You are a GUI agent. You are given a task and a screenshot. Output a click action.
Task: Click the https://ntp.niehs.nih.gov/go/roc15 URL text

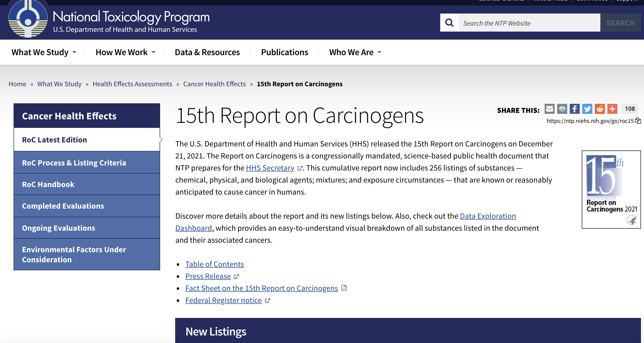pyautogui.click(x=590, y=121)
